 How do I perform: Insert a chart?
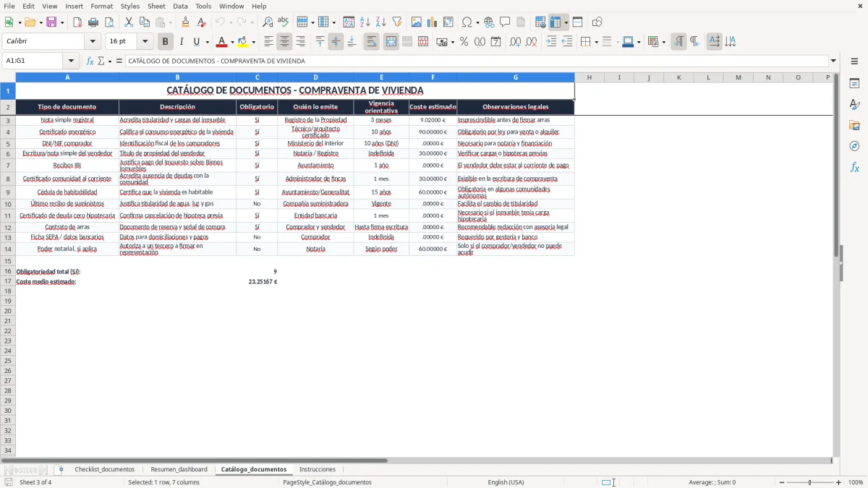(x=433, y=22)
